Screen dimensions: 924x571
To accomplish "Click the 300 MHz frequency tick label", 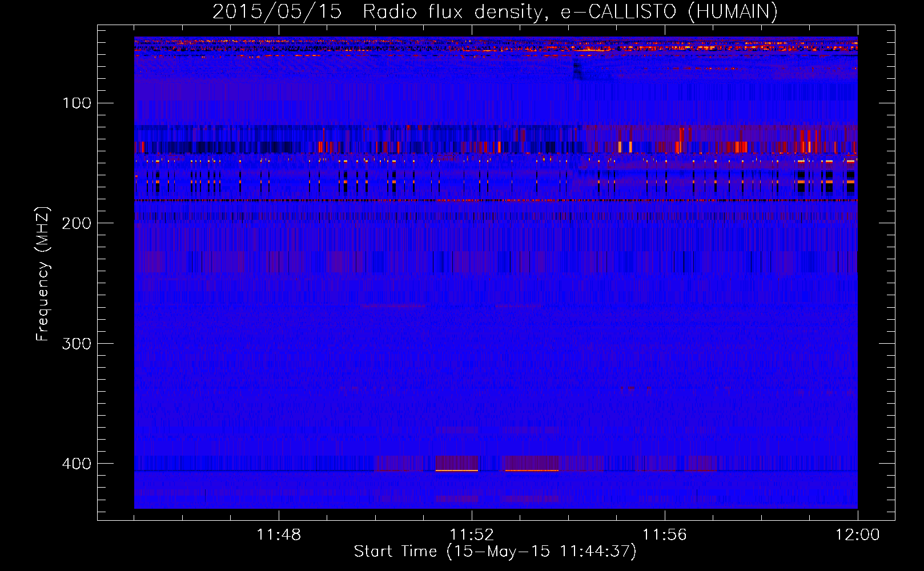I will coord(77,343).
